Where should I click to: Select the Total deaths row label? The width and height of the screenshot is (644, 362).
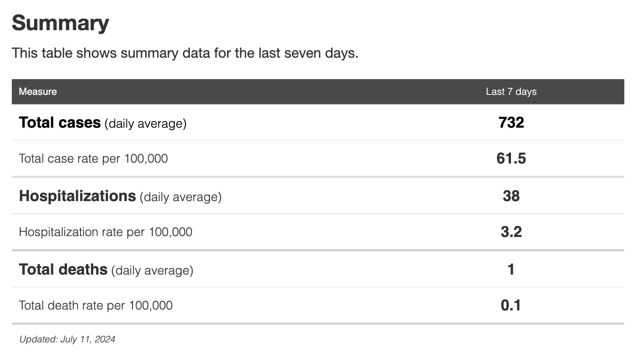click(x=63, y=270)
